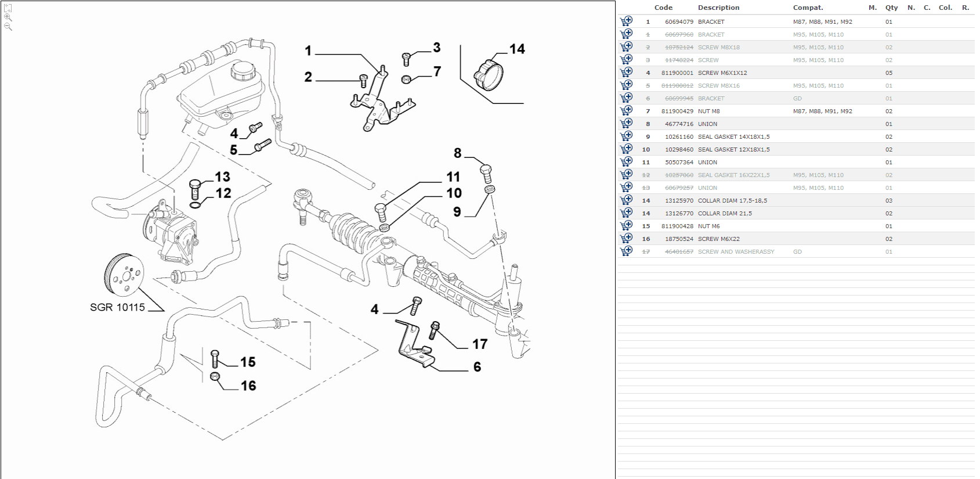This screenshot has width=980, height=479.
Task: Click the COLLAR DIAM 21,5 description
Action: click(x=725, y=213)
